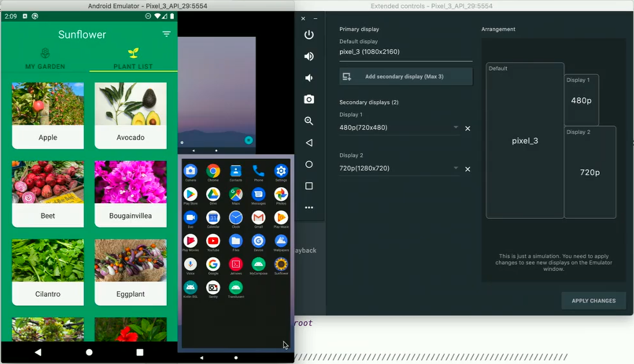The image size is (634, 364).
Task: Tap back arrow below 720p secondary display
Action: click(x=201, y=358)
